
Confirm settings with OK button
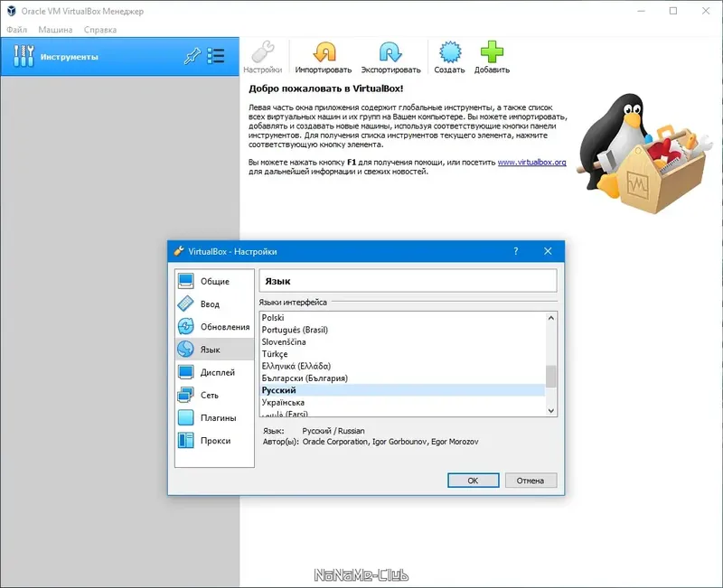click(473, 481)
